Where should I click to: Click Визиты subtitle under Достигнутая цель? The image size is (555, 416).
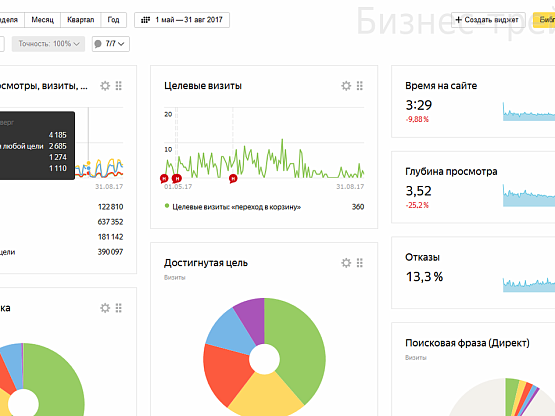pos(174,278)
